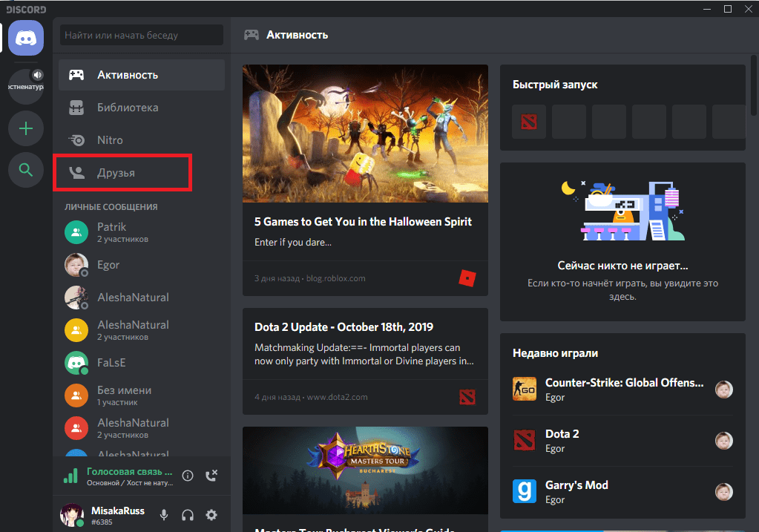Open the Dota 2 Update news card
The width and height of the screenshot is (759, 532).
(x=365, y=327)
